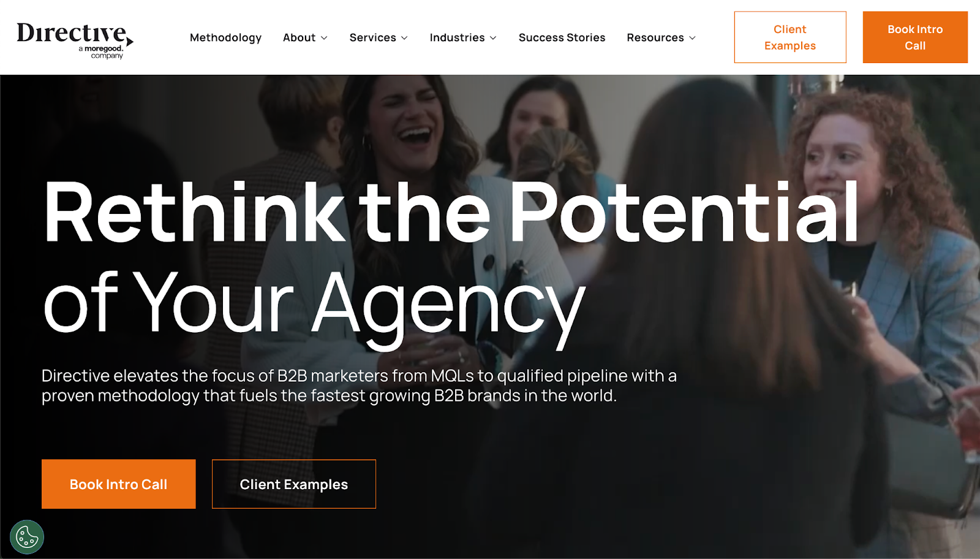Select the Services menu label
The width and height of the screenshot is (980, 559).
point(372,37)
